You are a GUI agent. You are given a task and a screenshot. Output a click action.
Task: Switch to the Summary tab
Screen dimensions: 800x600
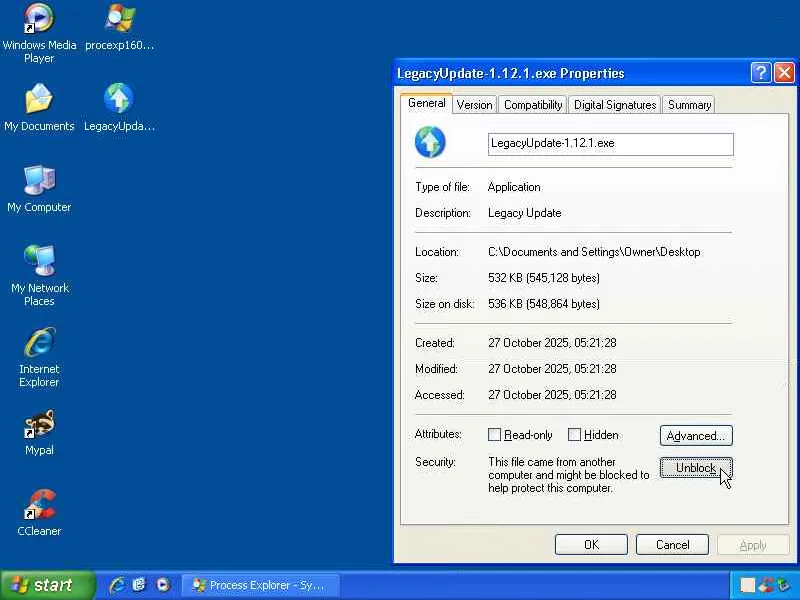click(689, 105)
